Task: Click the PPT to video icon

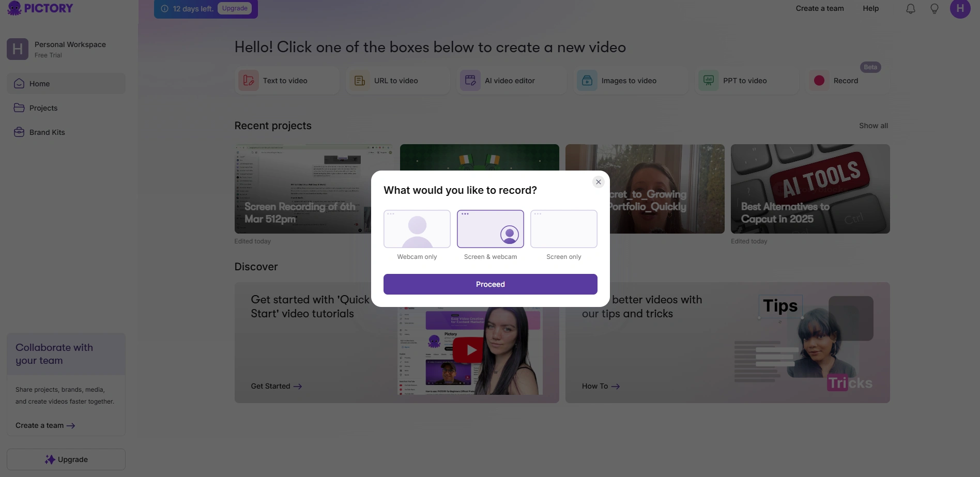Action: 709,81
